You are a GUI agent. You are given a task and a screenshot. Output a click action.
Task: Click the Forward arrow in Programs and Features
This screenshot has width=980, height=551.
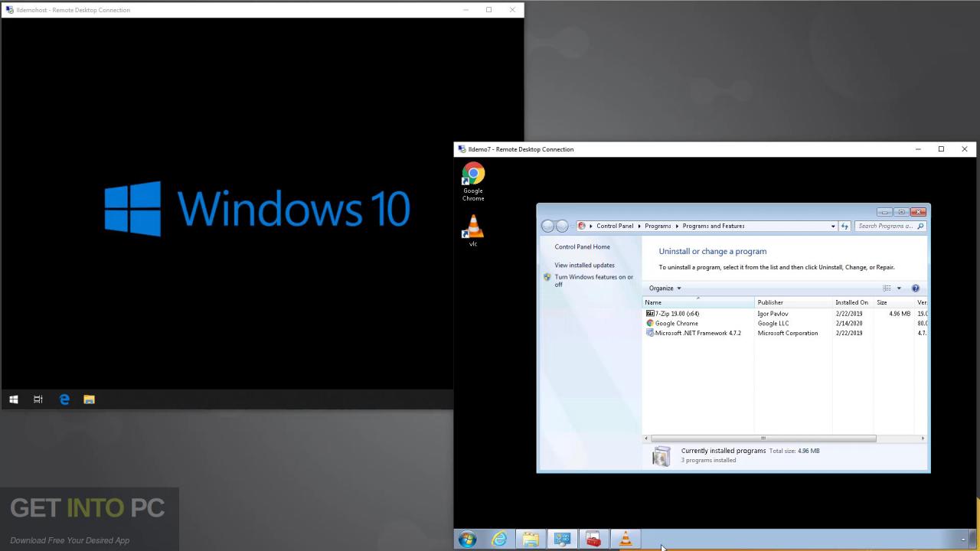pyautogui.click(x=562, y=226)
